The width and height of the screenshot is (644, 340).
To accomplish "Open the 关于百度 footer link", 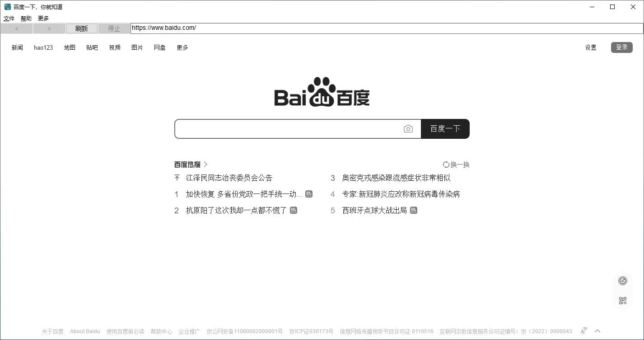I will click(x=52, y=331).
